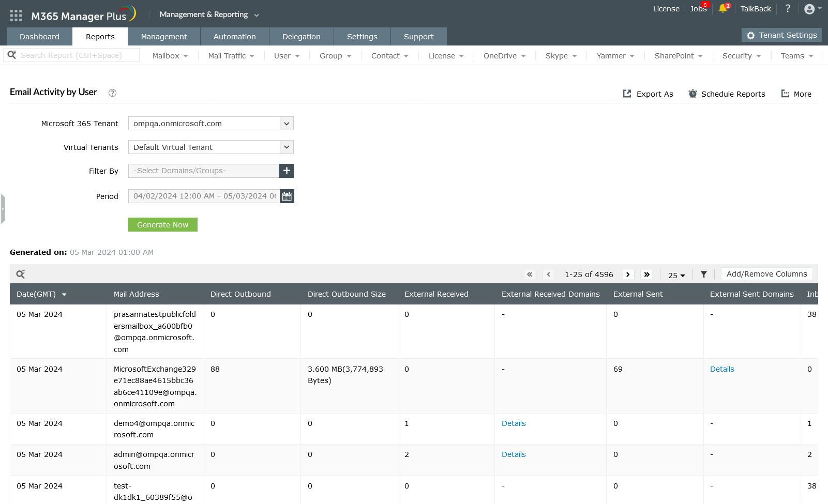This screenshot has width=828, height=504.
Task: Click the Direct Outbound Size column header
Action: [347, 294]
